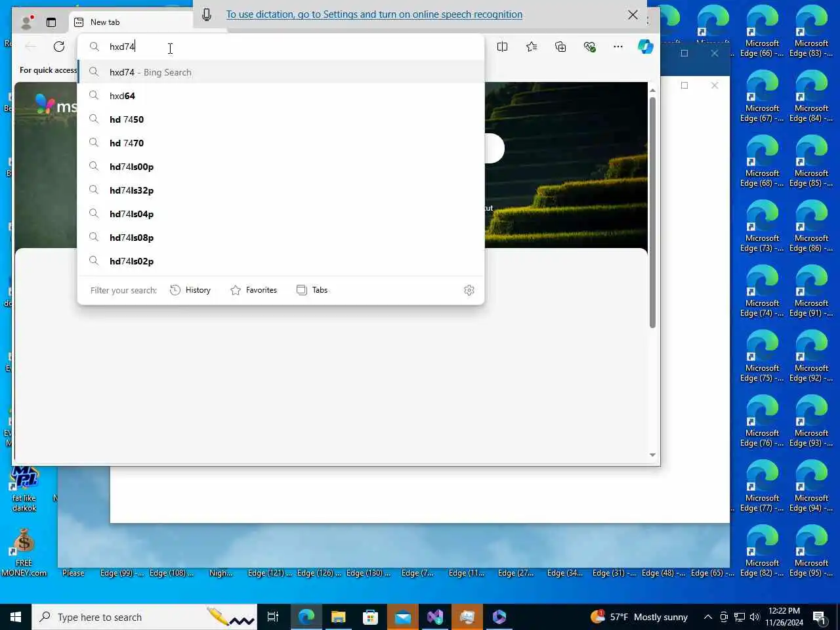Open the Settings and more ellipsis menu

coord(618,47)
